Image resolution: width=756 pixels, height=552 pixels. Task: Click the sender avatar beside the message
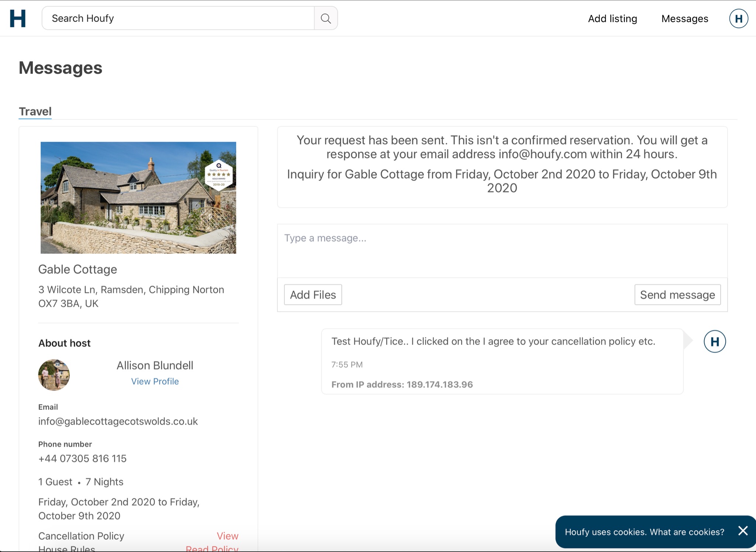[714, 341]
